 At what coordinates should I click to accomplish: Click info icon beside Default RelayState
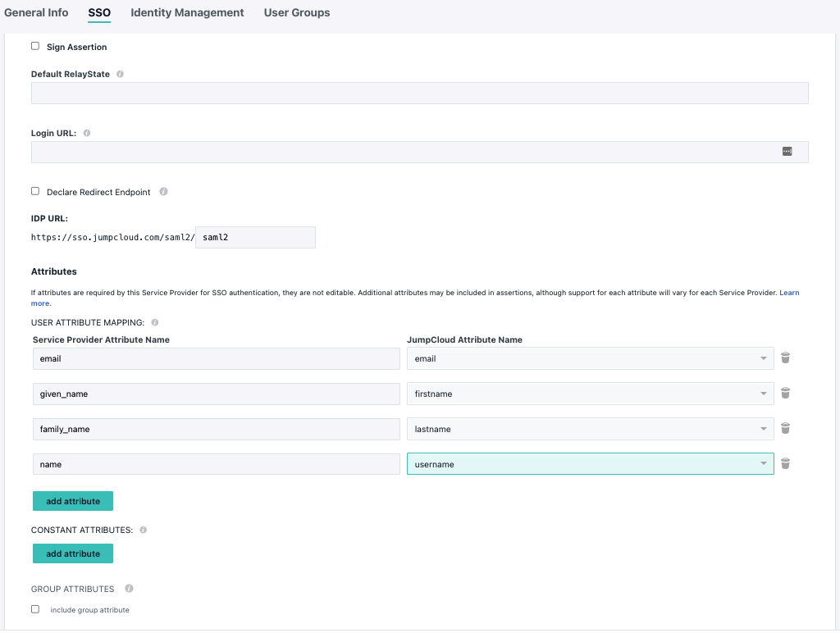[x=120, y=74]
